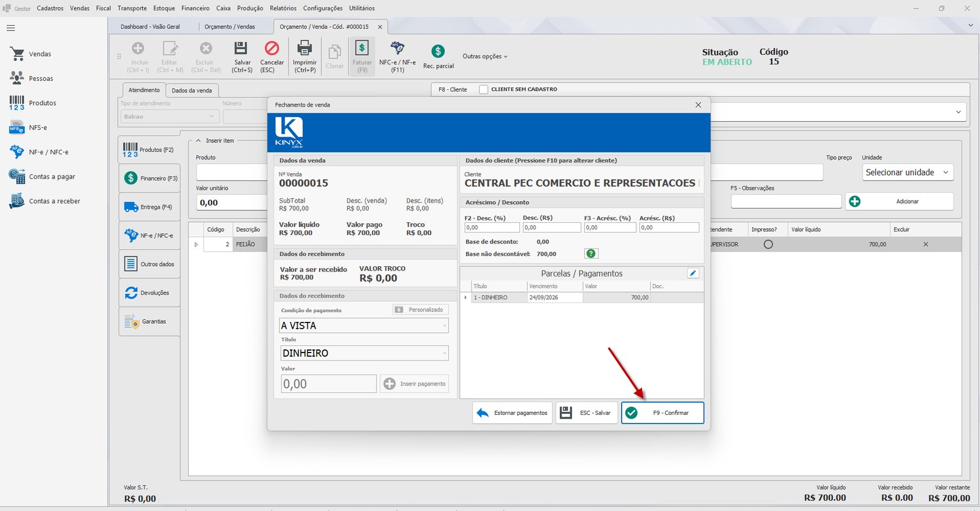Screen dimensions: 980x511
Task: Click the green help question-mark icon
Action: (x=591, y=253)
